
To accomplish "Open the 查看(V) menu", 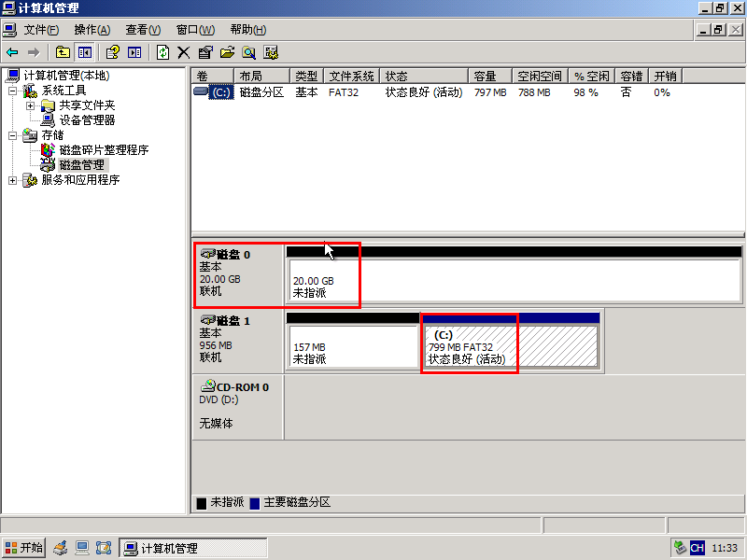I will pos(143,30).
